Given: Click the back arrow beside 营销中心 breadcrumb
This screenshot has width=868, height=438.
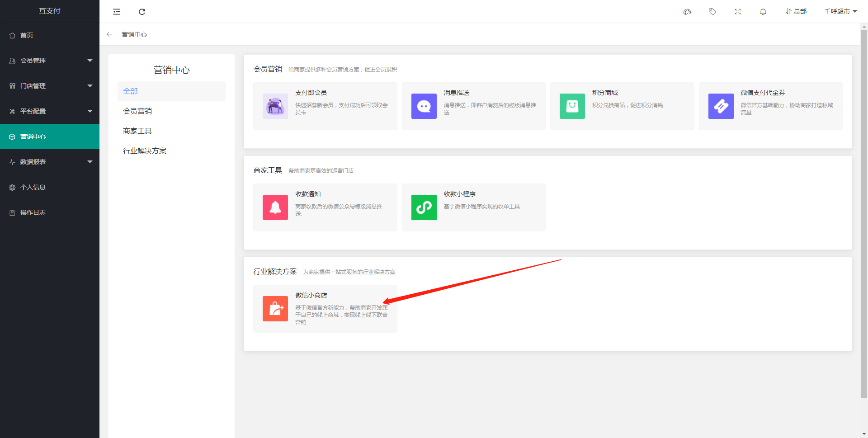Looking at the screenshot, I should click(x=109, y=34).
